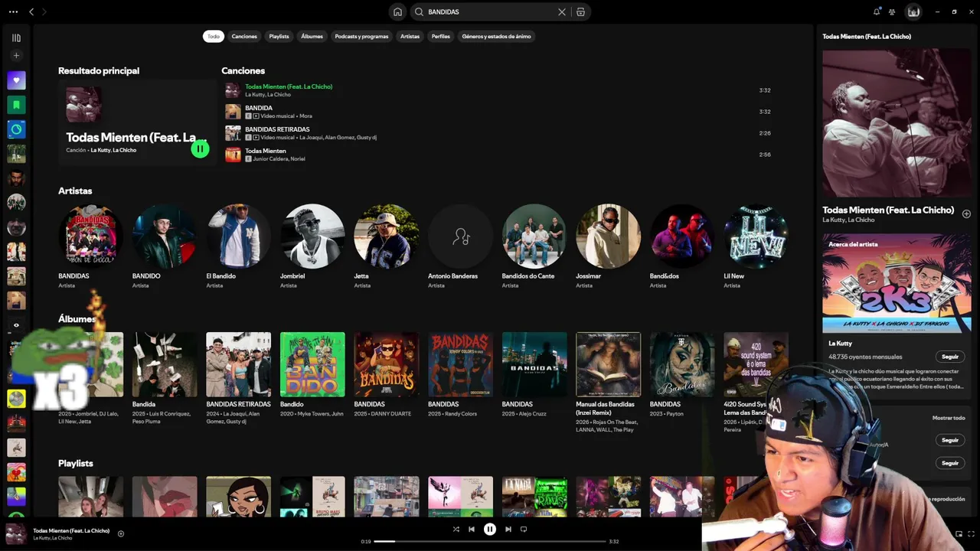The height and width of the screenshot is (551, 980).
Task: Open the user profile avatar menu
Action: [913, 11]
